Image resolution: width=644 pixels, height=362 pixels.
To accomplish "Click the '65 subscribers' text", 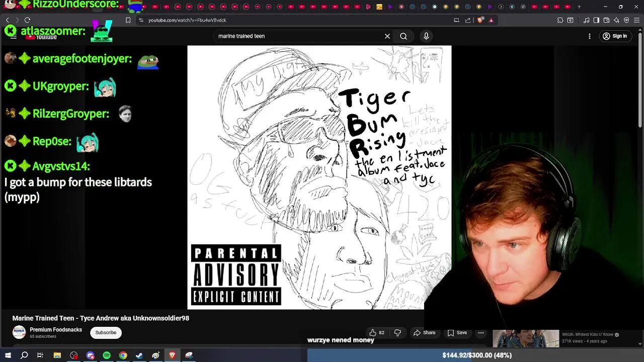I will (43, 336).
